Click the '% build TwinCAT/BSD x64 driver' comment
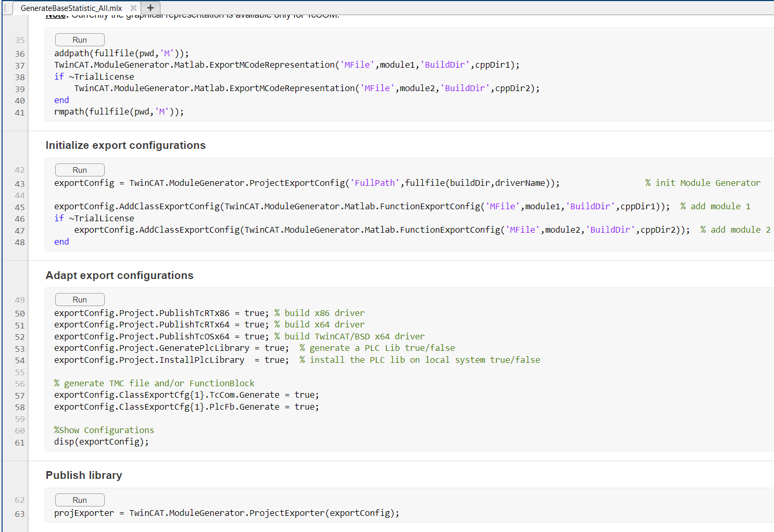 click(x=349, y=336)
